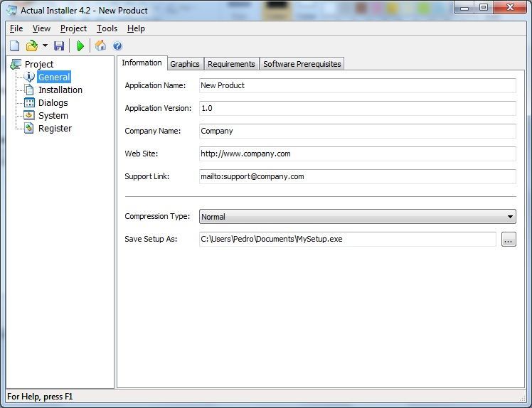532x408 pixels.
Task: Click the Project root computer icon
Action: click(x=16, y=64)
